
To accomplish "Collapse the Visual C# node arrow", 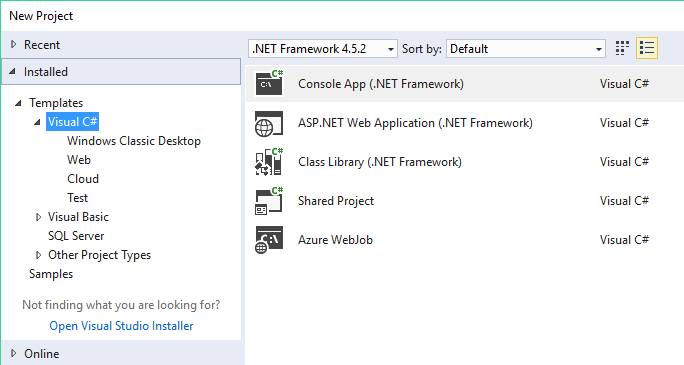I will pyautogui.click(x=38, y=122).
